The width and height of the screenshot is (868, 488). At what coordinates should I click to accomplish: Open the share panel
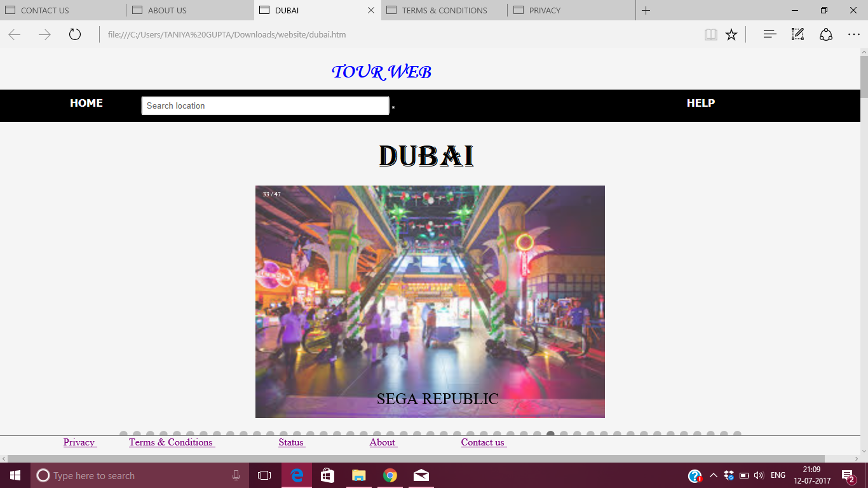(x=825, y=34)
